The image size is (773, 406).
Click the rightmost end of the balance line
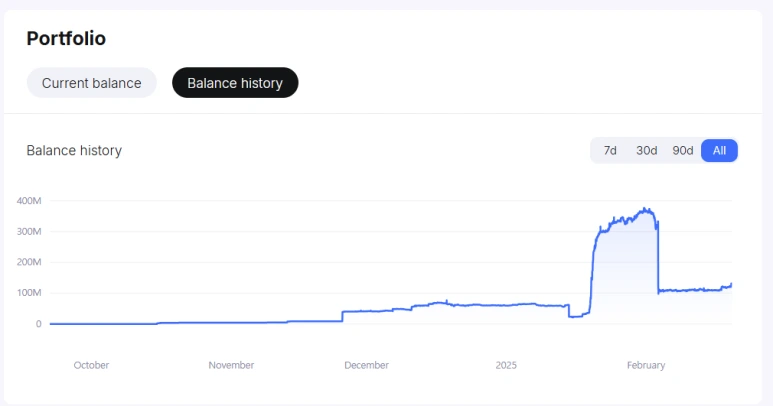[731, 285]
